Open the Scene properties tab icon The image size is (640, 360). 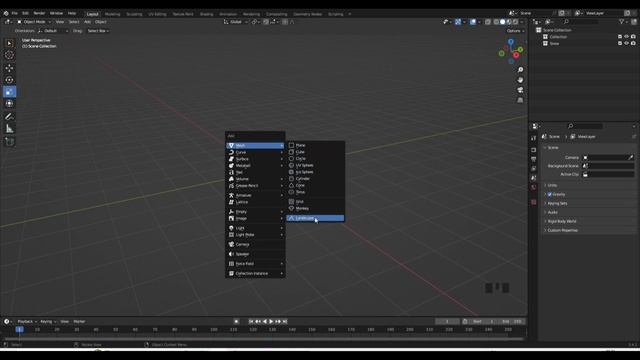[533, 178]
